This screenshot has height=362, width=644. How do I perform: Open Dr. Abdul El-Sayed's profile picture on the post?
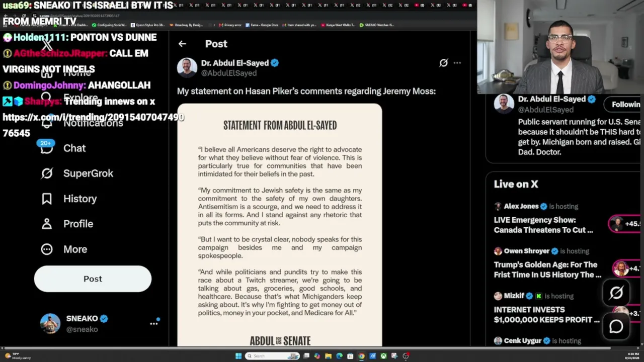coord(187,68)
